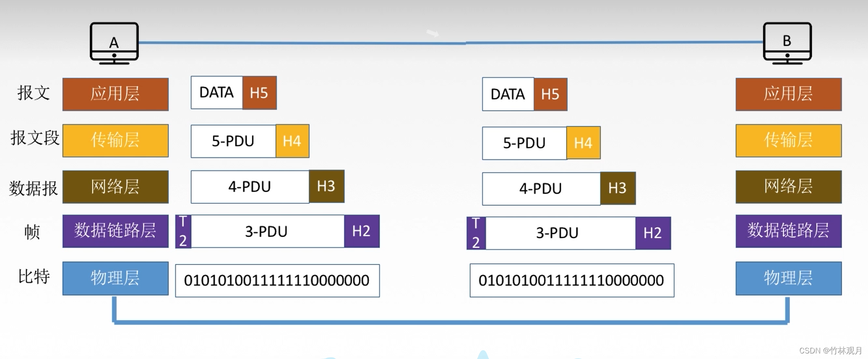Select the T2 trailer on host B's side
The height and width of the screenshot is (359, 868).
point(476,233)
